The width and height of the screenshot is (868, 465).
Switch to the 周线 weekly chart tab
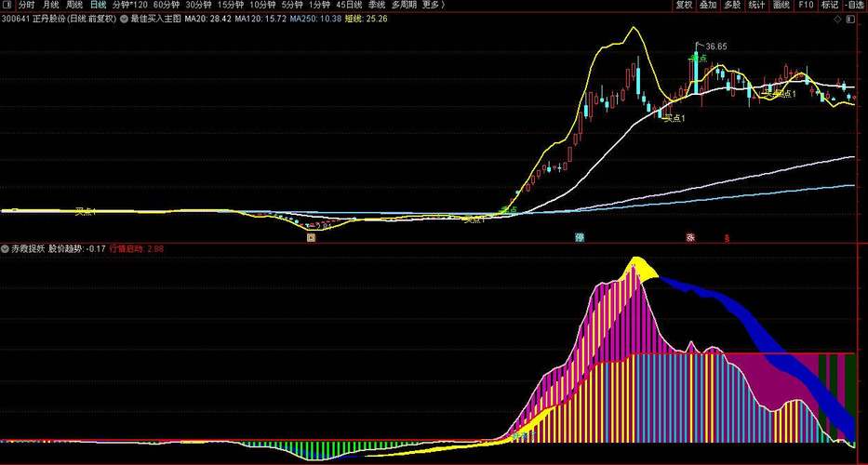[74, 5]
